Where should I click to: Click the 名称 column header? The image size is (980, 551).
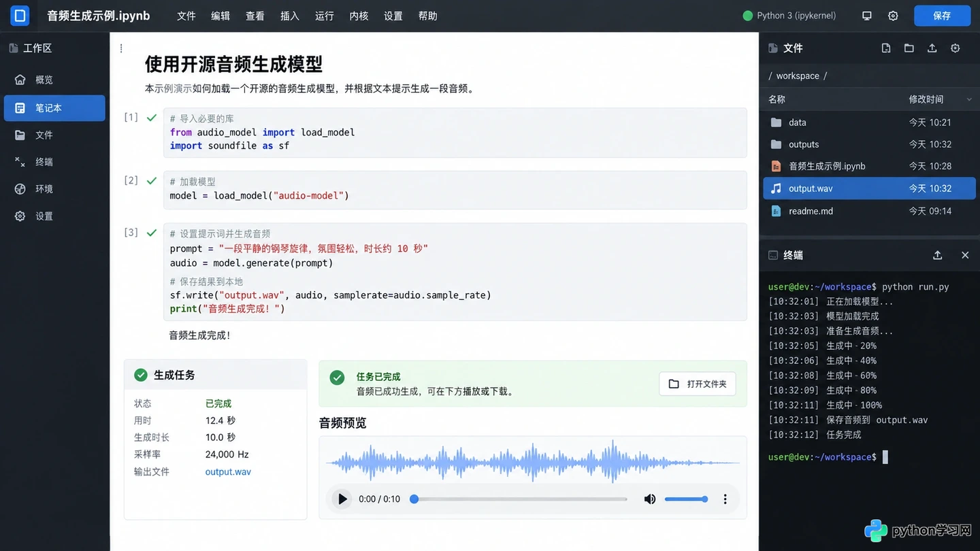pyautogui.click(x=777, y=99)
